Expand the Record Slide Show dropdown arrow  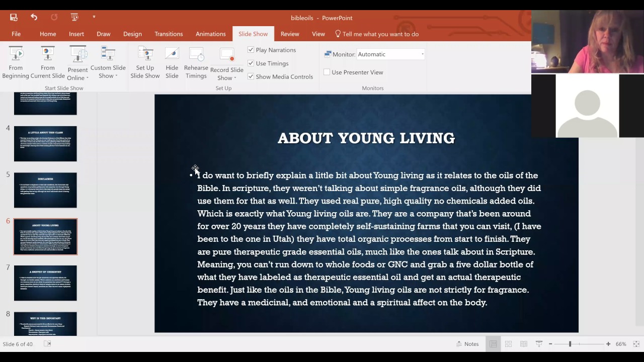tap(235, 78)
